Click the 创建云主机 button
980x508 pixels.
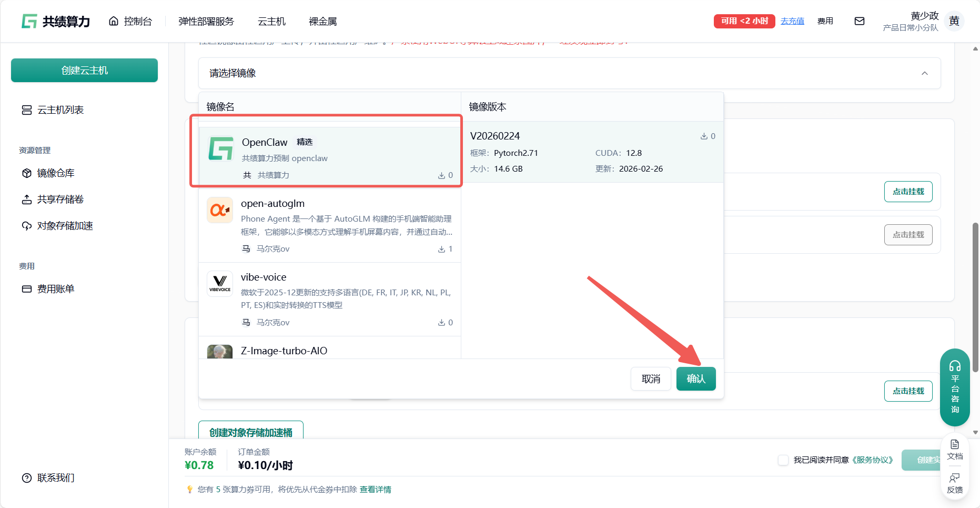point(84,71)
